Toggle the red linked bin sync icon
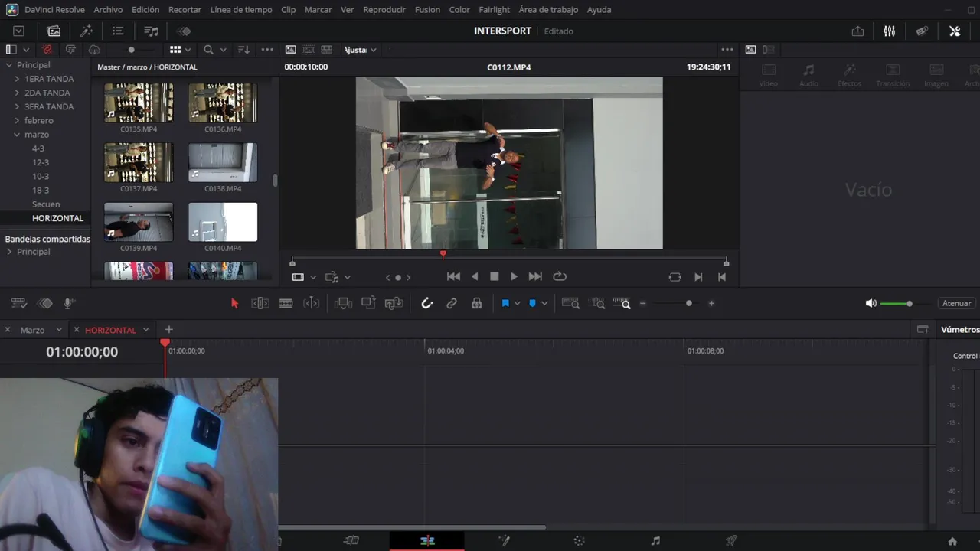This screenshot has height=551, width=980. 47,49
